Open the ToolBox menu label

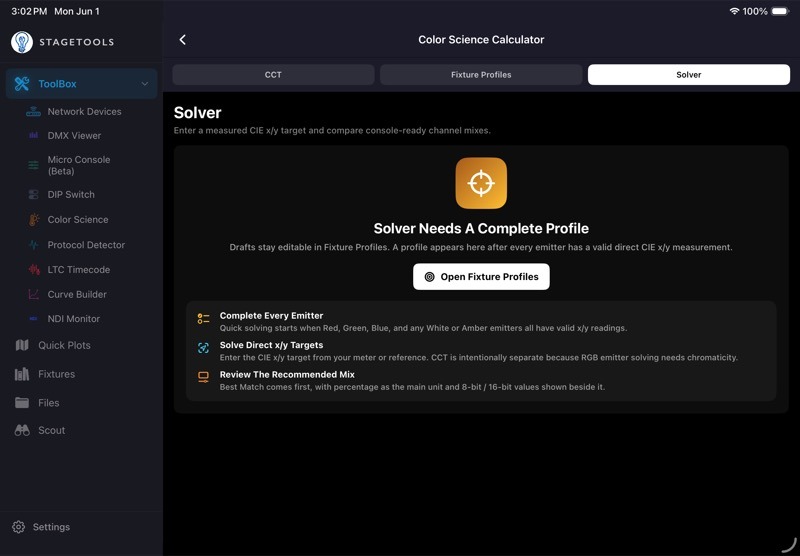point(57,84)
